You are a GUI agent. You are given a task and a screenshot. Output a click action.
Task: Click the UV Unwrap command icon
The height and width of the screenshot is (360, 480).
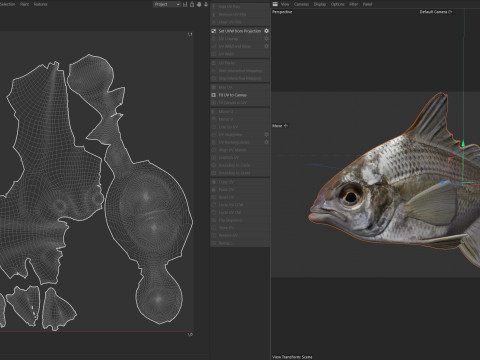tap(214, 39)
